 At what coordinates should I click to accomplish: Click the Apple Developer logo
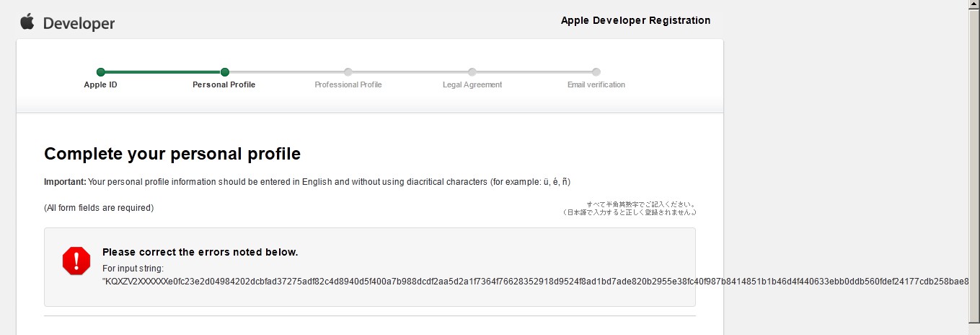[x=67, y=23]
